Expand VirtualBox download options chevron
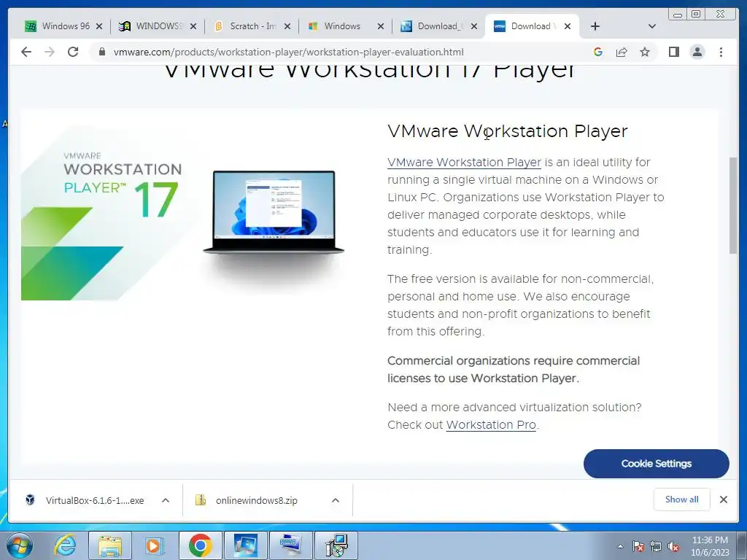This screenshot has height=560, width=747. pos(166,500)
